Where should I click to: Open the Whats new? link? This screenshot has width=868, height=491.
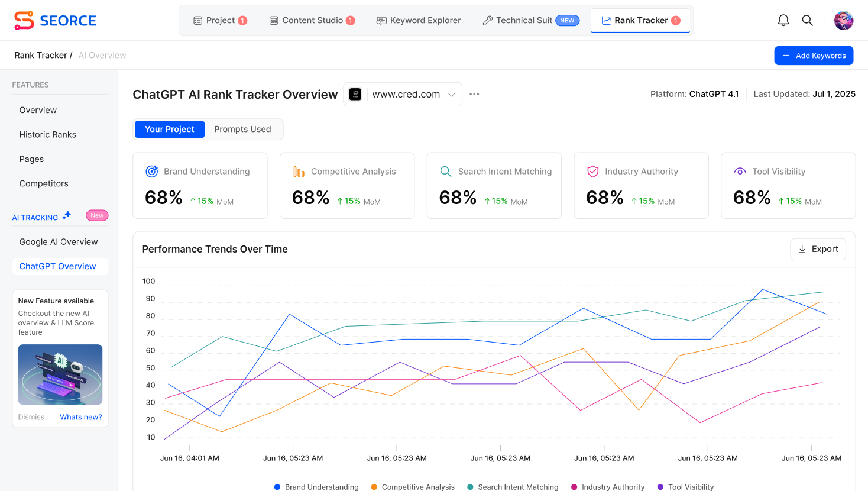tap(81, 417)
